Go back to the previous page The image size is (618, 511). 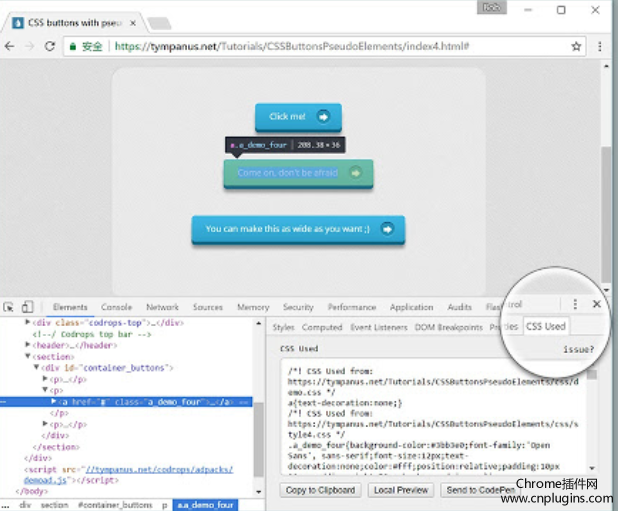point(9,46)
